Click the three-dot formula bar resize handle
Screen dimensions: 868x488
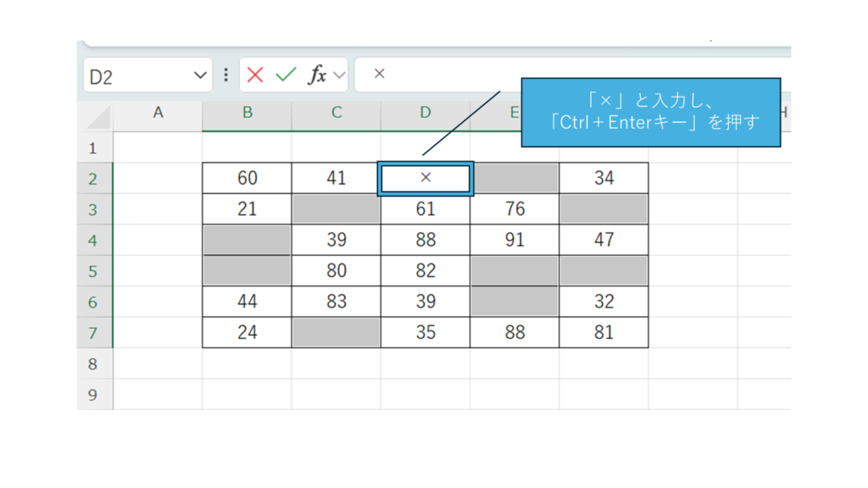(225, 75)
